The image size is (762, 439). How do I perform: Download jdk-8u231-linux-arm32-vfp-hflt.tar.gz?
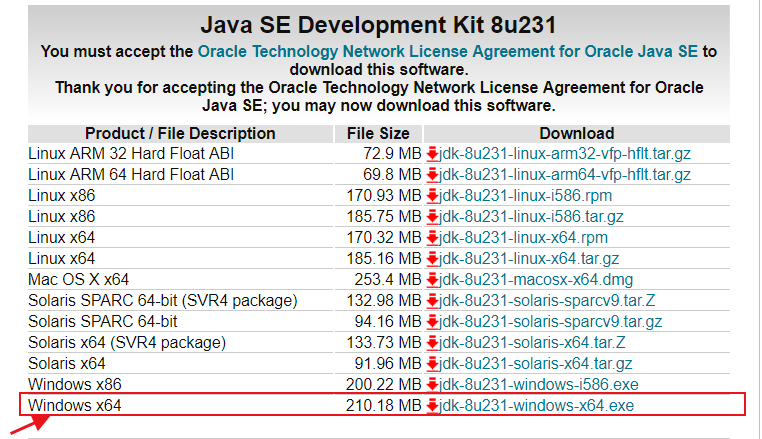pos(564,154)
